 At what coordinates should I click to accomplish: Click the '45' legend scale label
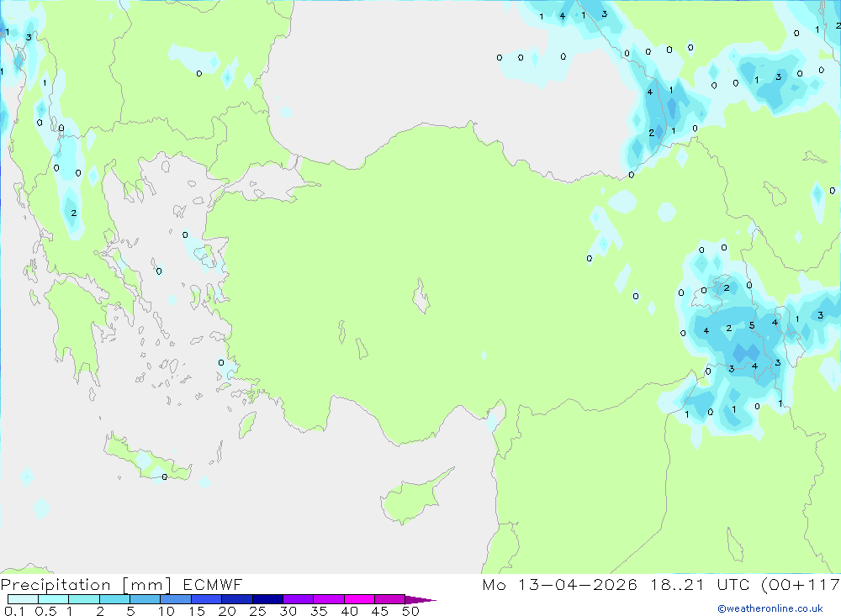(x=380, y=611)
